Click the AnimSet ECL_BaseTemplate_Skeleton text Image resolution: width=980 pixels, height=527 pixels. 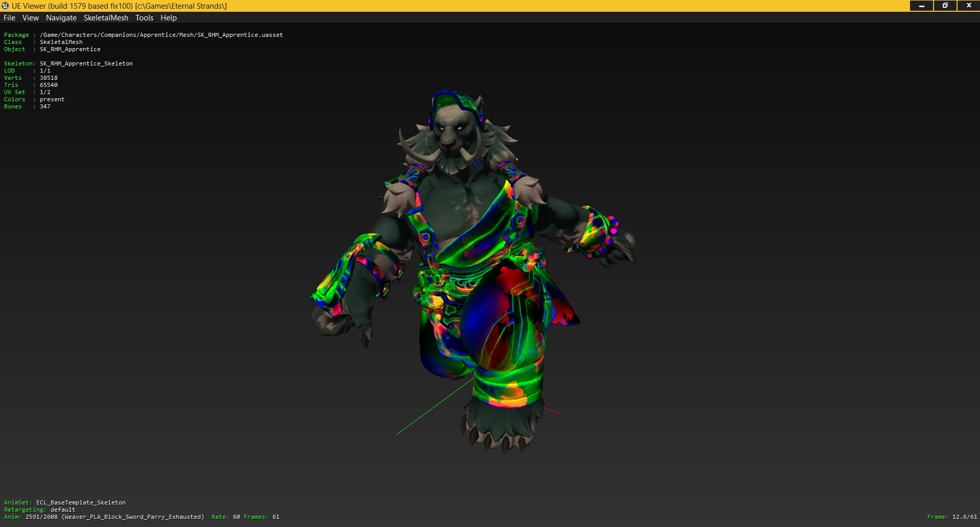[81, 502]
